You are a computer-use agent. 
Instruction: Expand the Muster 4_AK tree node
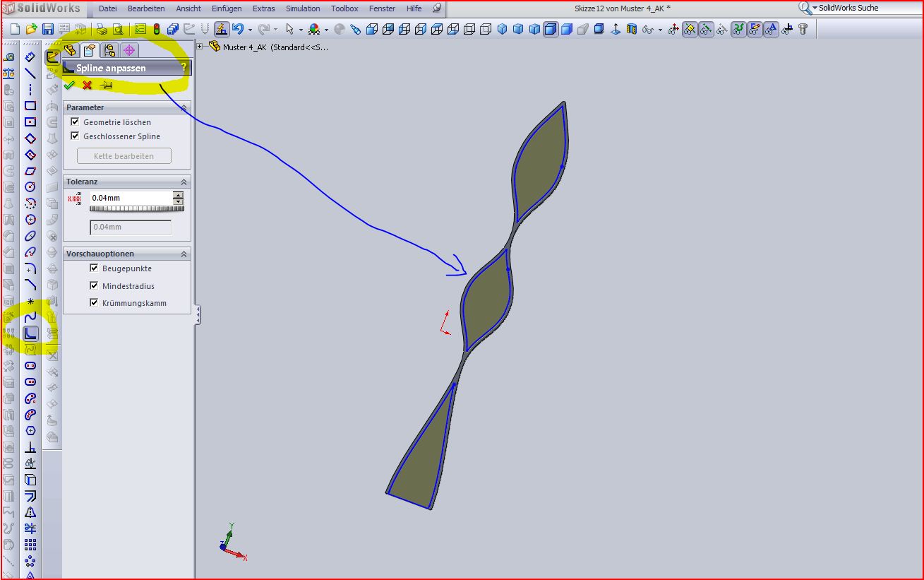pyautogui.click(x=200, y=47)
